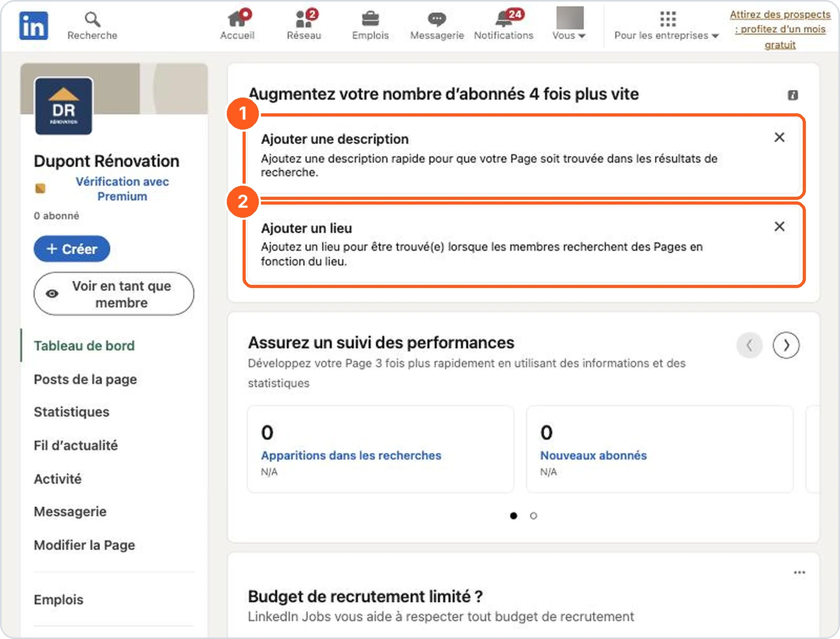Select the second carousel page dot

(533, 516)
